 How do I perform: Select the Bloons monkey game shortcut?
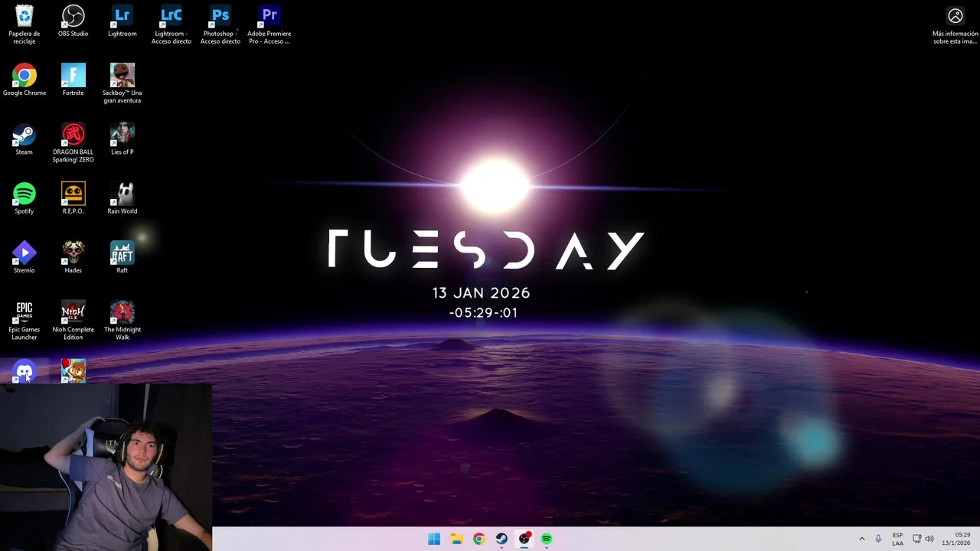(x=73, y=371)
